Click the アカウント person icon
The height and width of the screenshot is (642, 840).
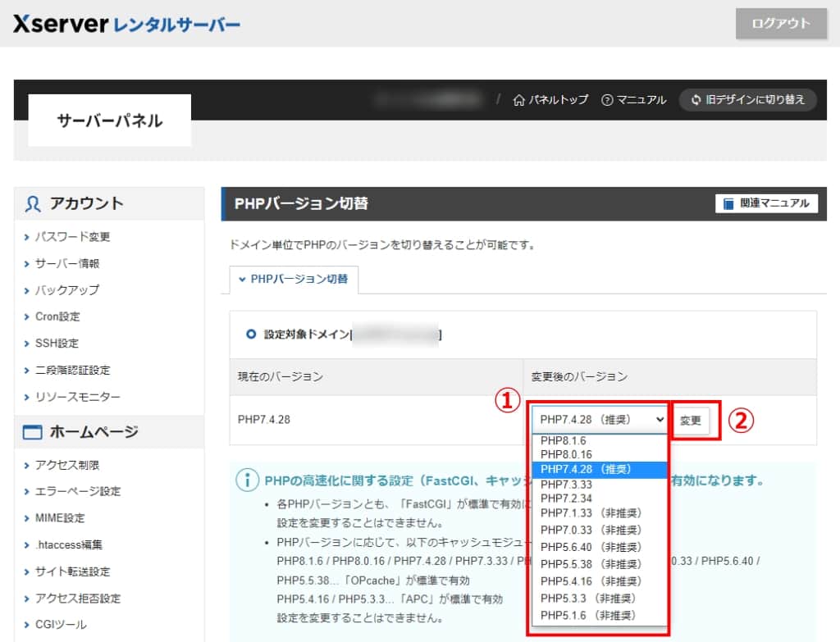pos(33,204)
